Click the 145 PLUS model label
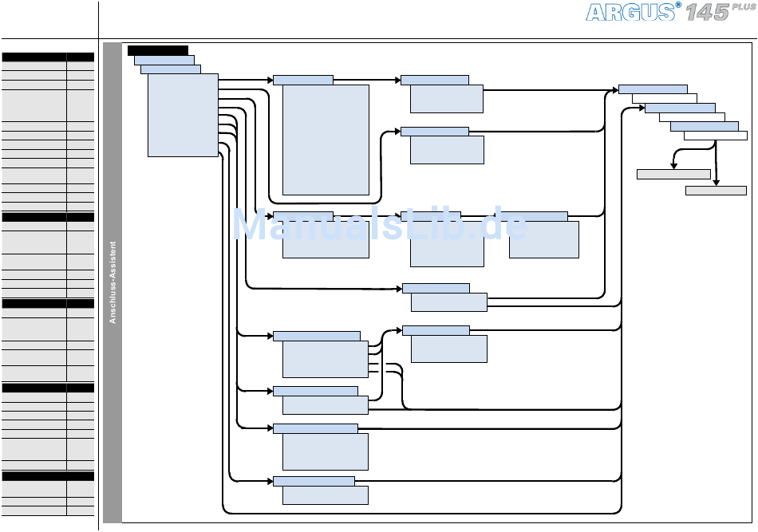The height and width of the screenshot is (532, 758). click(720, 12)
